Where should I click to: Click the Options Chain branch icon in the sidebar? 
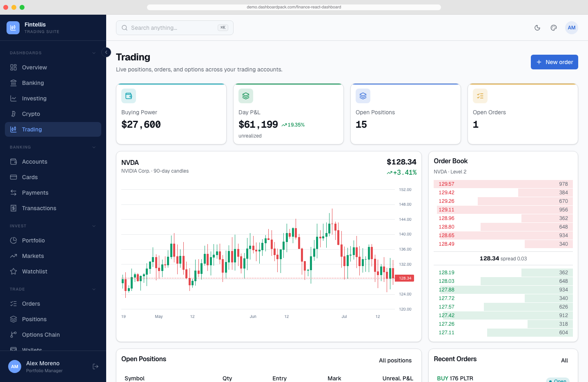pos(13,335)
